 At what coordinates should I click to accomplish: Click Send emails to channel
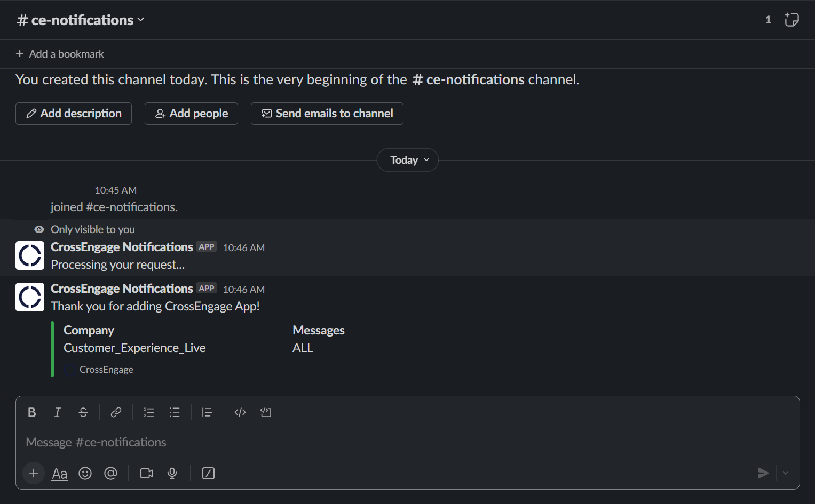click(327, 114)
